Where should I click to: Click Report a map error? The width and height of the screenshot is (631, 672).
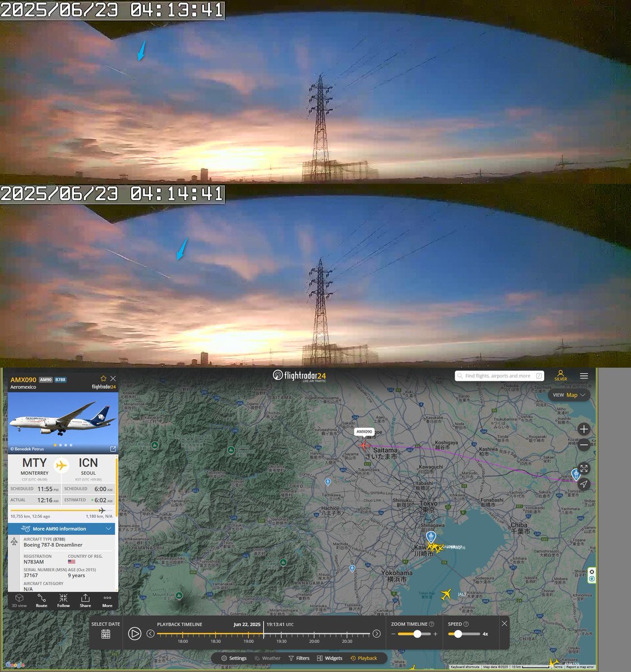coord(579,667)
